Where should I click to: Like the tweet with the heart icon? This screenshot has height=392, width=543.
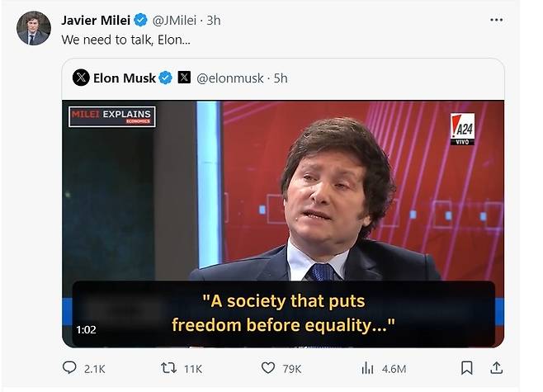point(267,368)
